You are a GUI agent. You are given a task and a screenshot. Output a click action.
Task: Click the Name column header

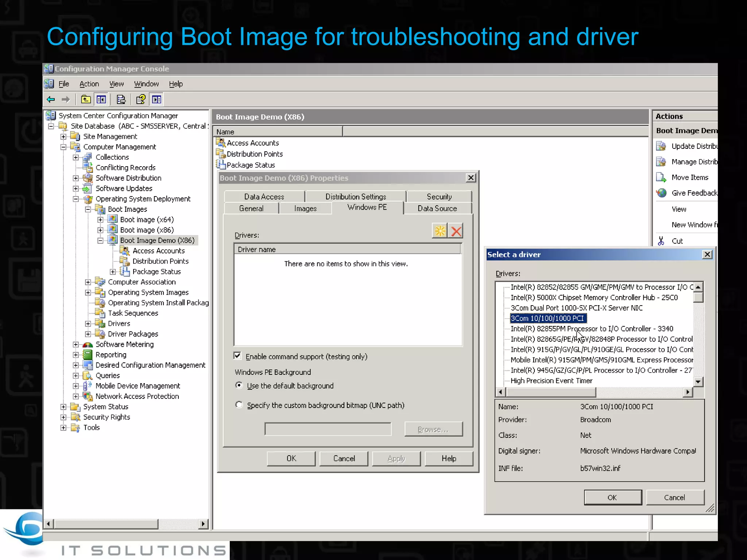click(x=278, y=132)
